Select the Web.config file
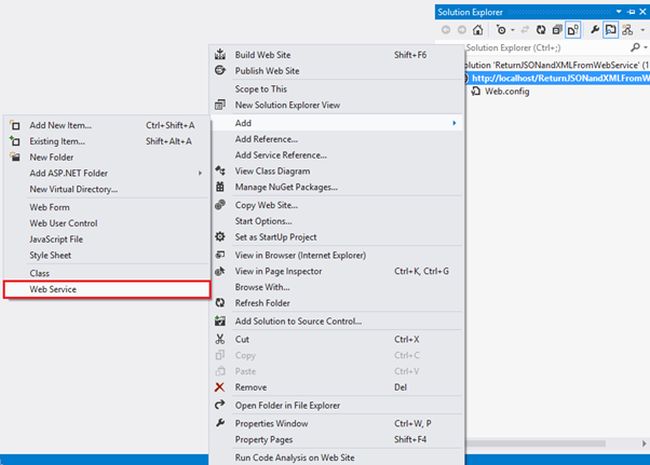650x465 pixels. click(x=507, y=92)
